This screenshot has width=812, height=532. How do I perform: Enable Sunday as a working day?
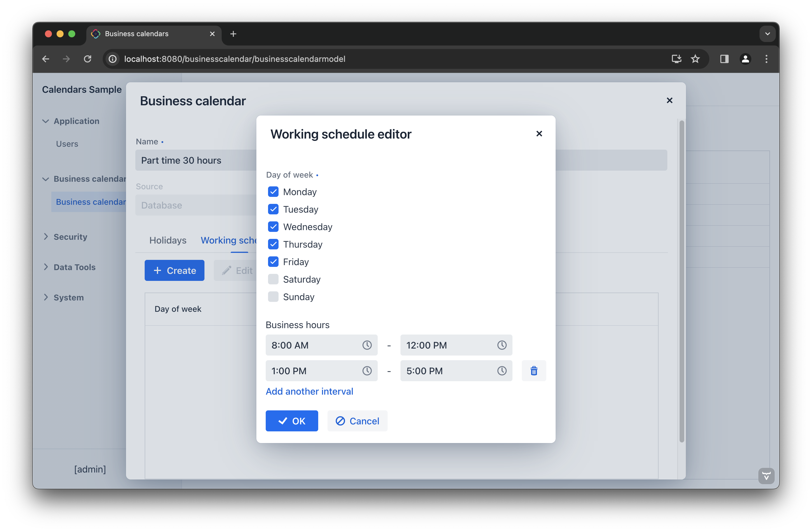pos(273,297)
